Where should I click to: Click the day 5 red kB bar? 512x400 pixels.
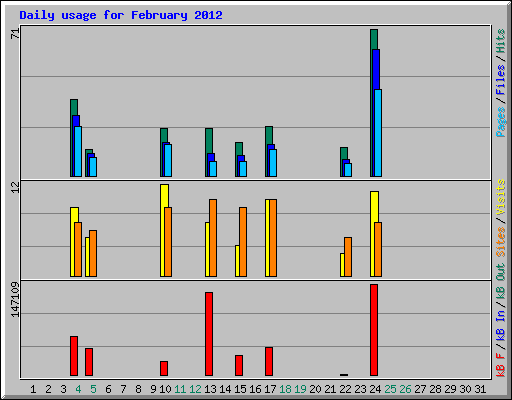[x=89, y=362]
